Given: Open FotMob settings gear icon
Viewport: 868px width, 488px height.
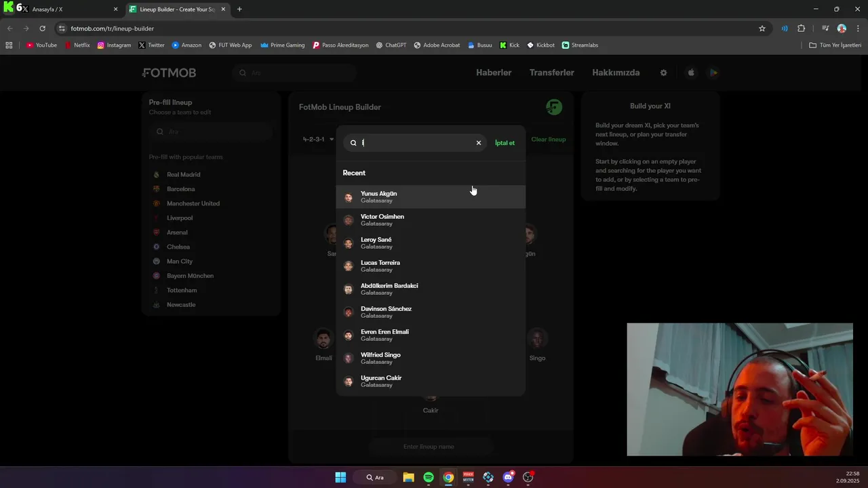Looking at the screenshot, I should [x=664, y=73].
